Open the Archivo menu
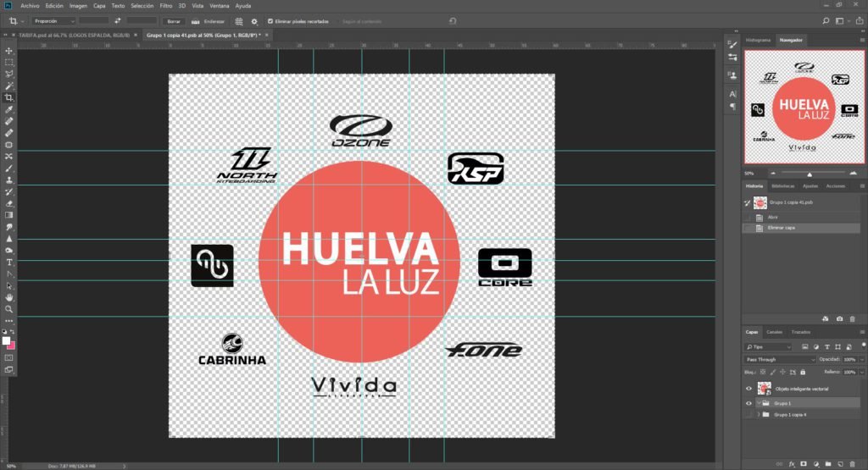The image size is (868, 470). 30,6
